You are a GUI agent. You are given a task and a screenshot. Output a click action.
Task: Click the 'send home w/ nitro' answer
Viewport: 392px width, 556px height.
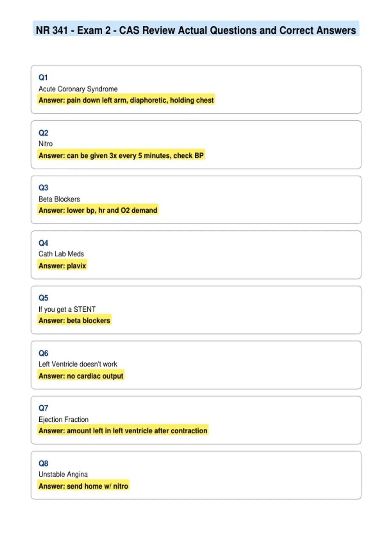pyautogui.click(x=83, y=486)
